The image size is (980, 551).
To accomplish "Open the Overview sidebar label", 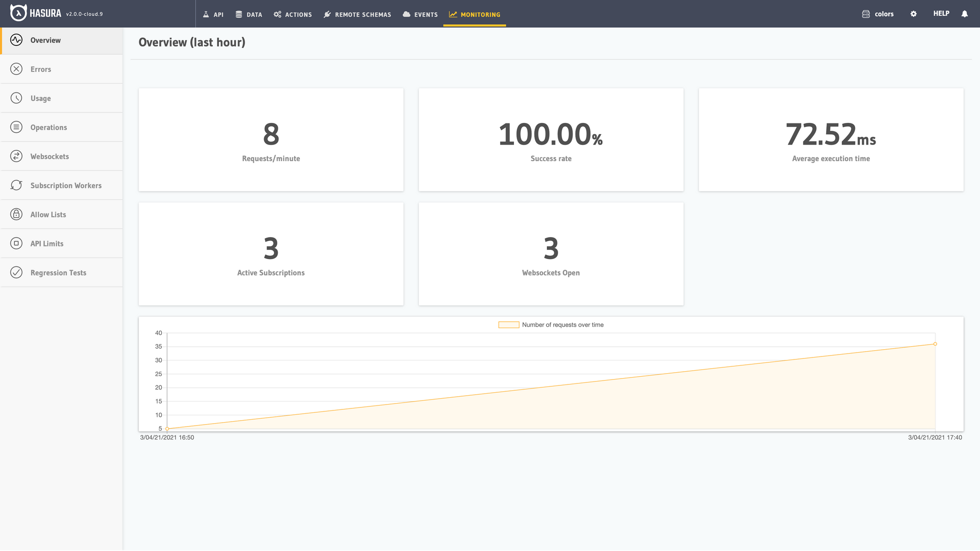I will (46, 40).
